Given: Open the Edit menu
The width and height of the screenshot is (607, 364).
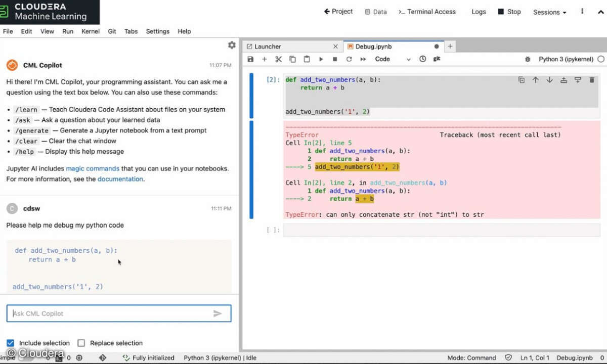Looking at the screenshot, I should [27, 31].
